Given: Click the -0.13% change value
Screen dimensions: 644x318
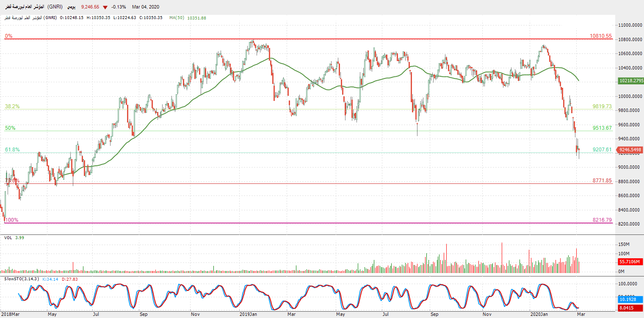Looking at the screenshot, I should click(x=119, y=7).
